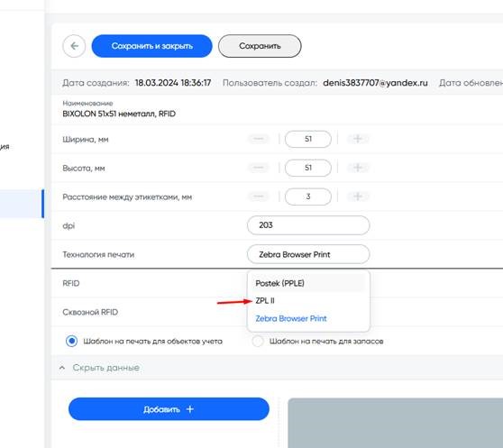Raise label spacing with the plus icon

point(358,197)
